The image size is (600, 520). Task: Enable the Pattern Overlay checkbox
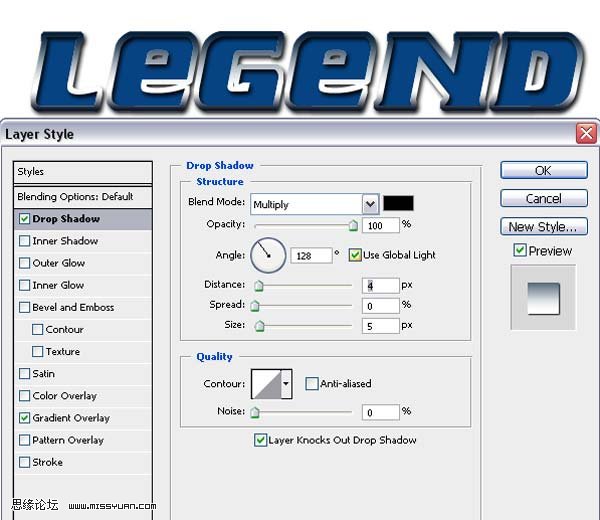coord(24,440)
